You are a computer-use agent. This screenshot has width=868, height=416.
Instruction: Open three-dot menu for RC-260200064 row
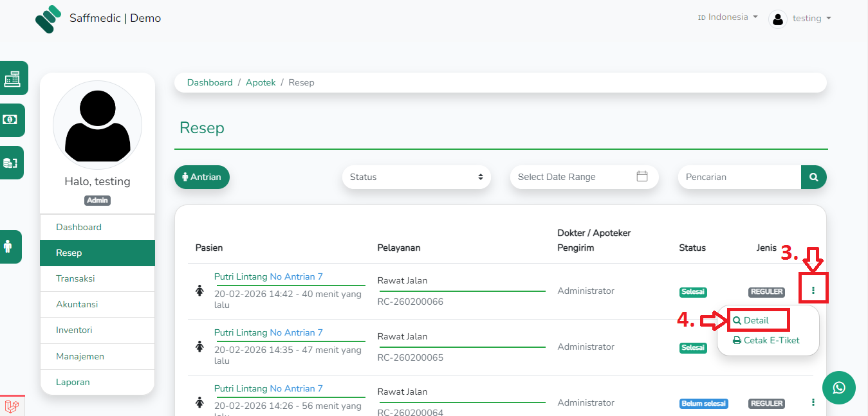(x=813, y=402)
